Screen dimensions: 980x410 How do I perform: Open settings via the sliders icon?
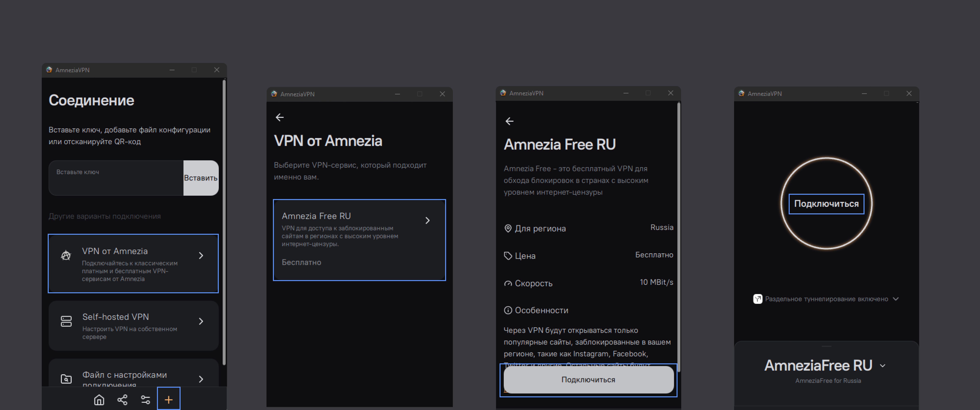click(x=145, y=400)
